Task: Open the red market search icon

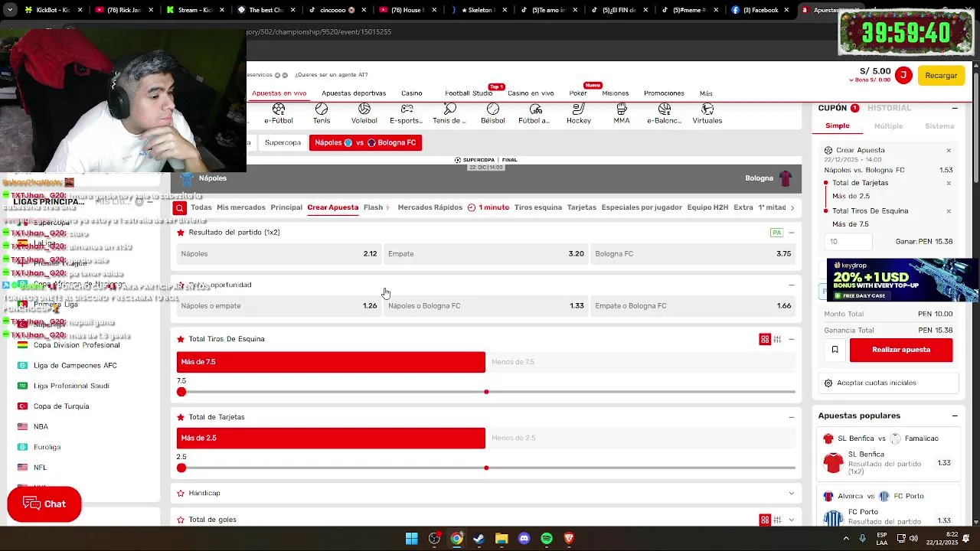Action: [x=179, y=207]
